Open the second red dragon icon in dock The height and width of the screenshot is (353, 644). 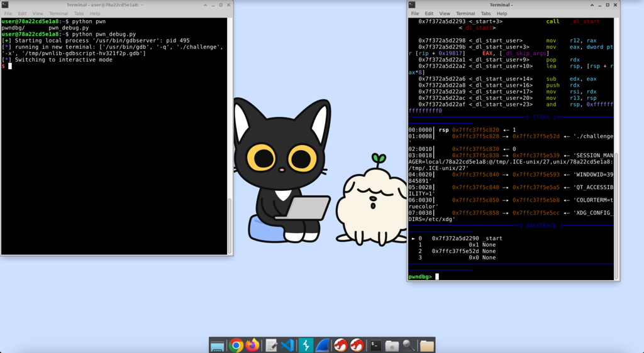[357, 345]
